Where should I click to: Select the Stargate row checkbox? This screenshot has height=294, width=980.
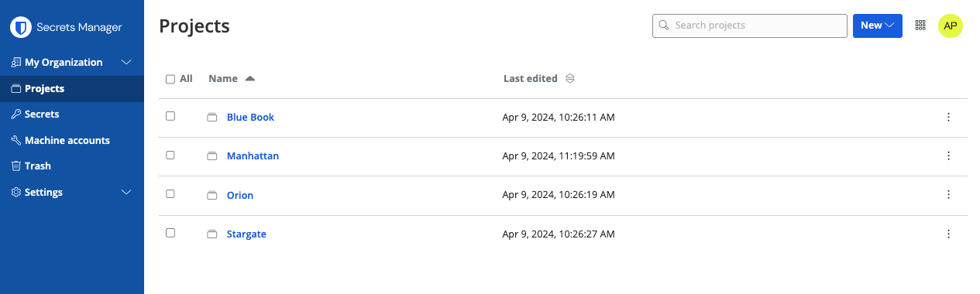click(x=170, y=232)
